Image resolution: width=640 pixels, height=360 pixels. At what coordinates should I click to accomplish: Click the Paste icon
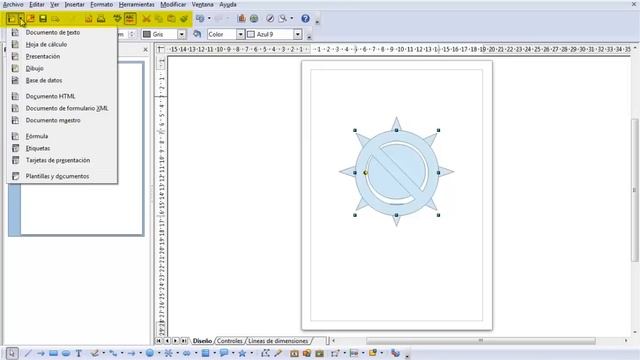(171, 19)
